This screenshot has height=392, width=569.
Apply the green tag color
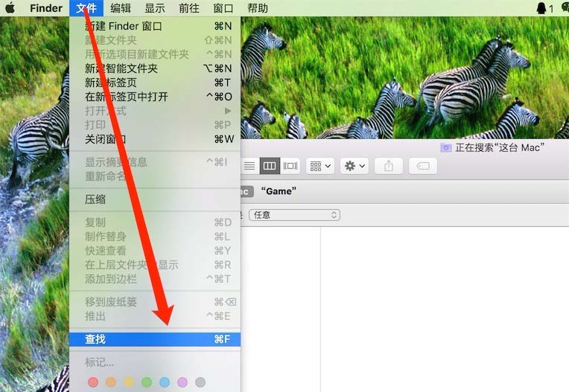click(x=147, y=382)
